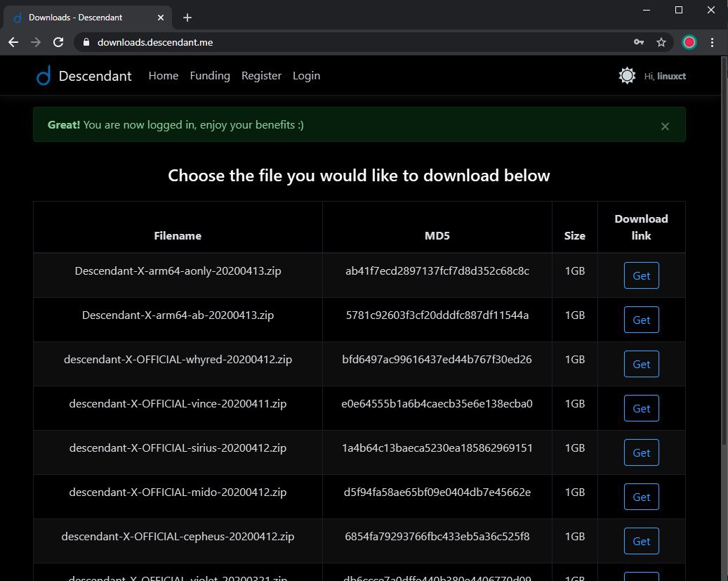Bookmark this page with the star
Viewport: 728px width, 581px height.
661,42
